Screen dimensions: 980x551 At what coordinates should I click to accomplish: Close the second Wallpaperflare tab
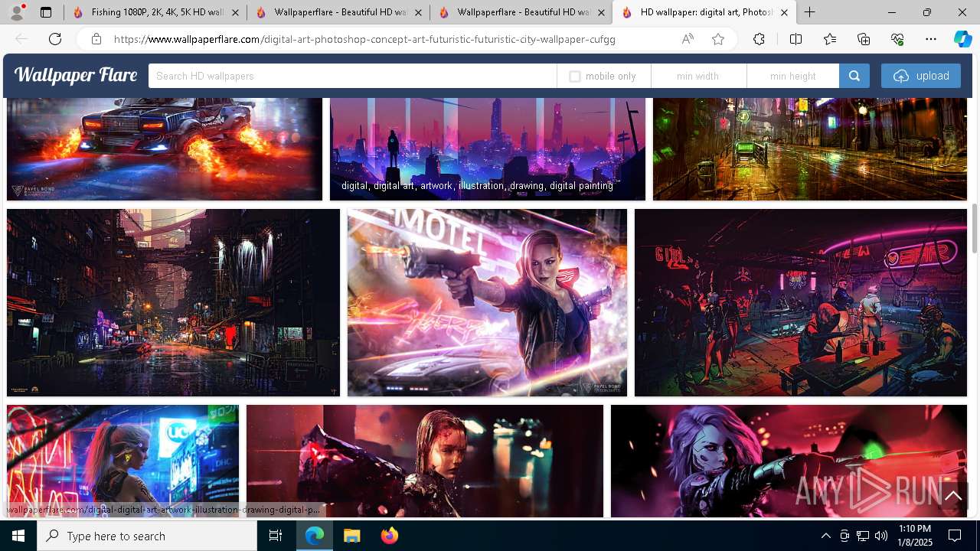pyautogui.click(x=418, y=12)
